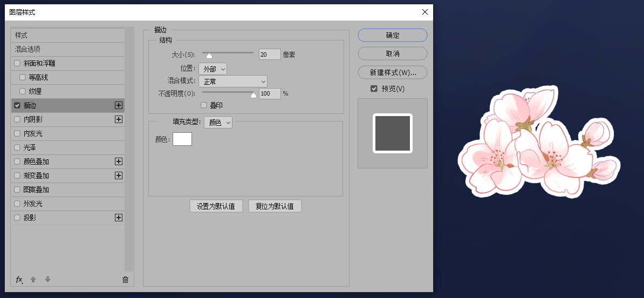
Task: Enable the 外发光 checkbox
Action: (x=17, y=204)
